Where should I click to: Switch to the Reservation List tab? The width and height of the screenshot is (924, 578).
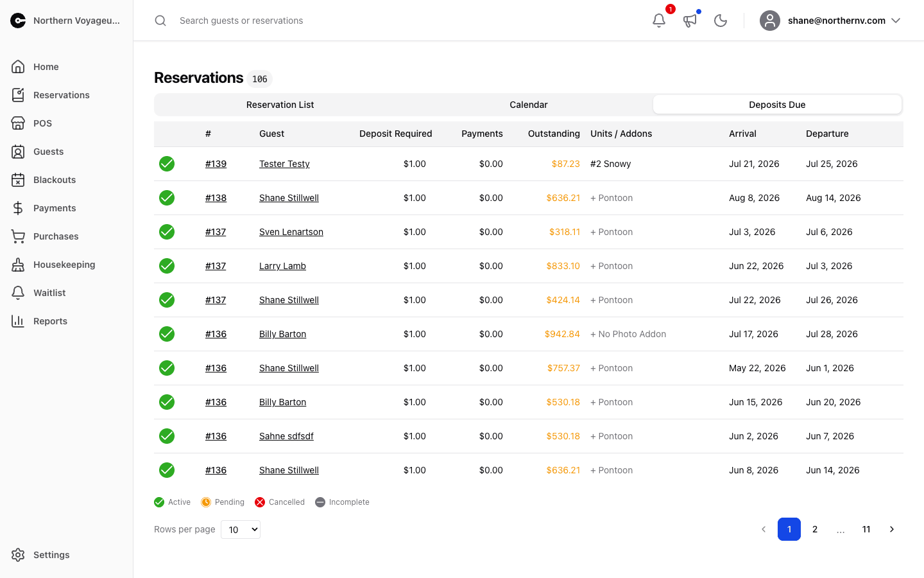[x=280, y=105]
